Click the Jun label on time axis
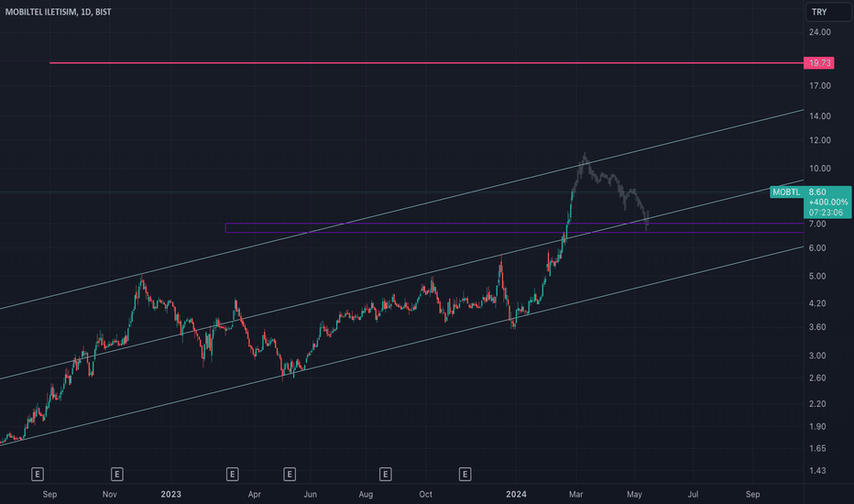 310,494
